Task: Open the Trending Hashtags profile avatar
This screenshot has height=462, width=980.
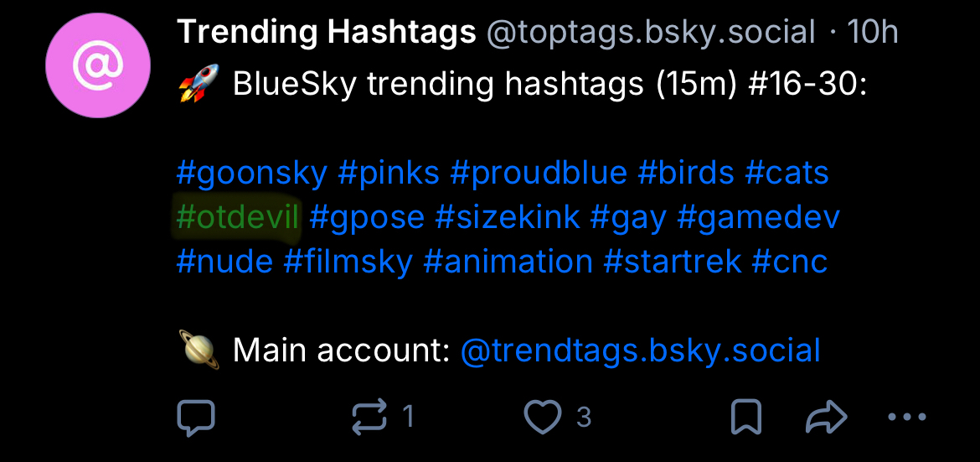Action: coord(99,66)
